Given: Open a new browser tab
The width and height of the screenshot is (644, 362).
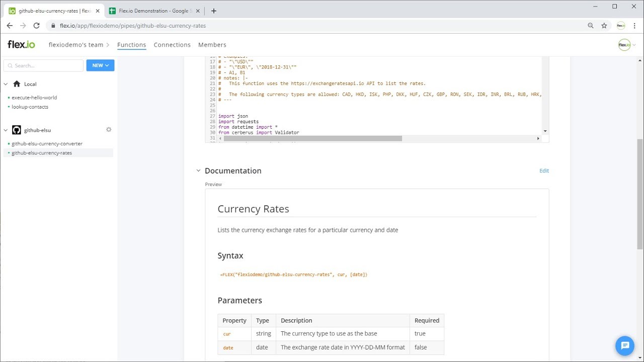Looking at the screenshot, I should (214, 11).
